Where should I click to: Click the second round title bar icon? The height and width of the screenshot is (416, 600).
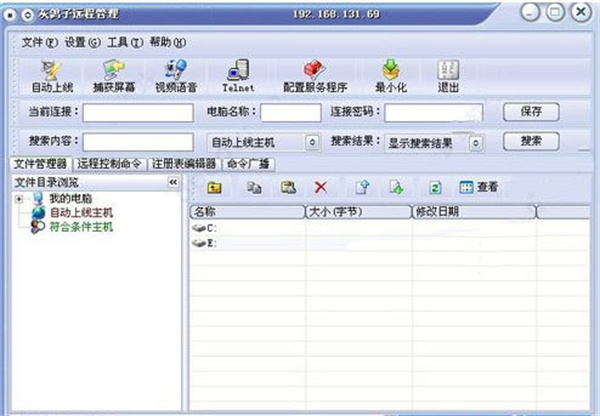(27, 15)
